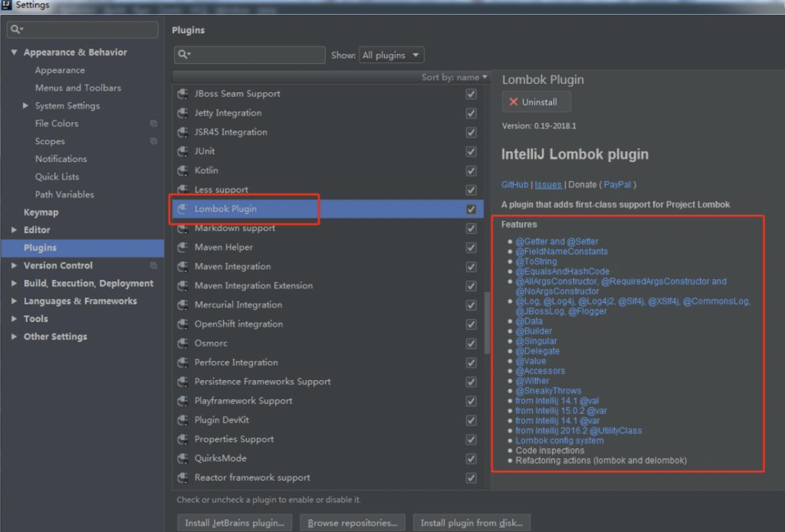This screenshot has height=532, width=785.
Task: Click the JUnit plugin icon
Action: coord(183,151)
